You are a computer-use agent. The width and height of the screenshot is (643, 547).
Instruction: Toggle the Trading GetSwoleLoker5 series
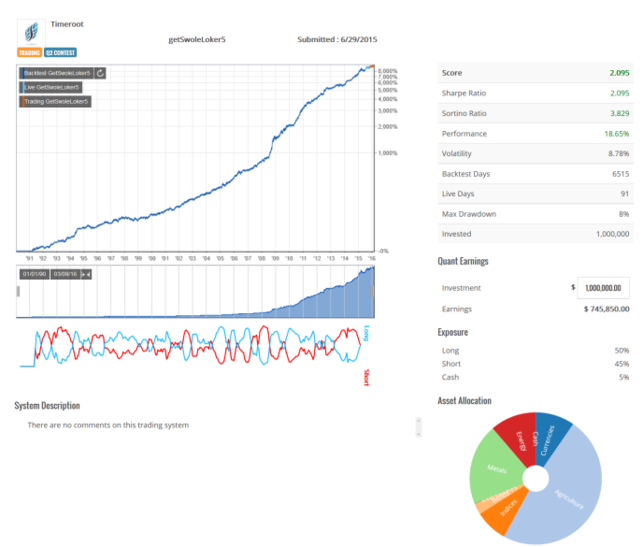(55, 101)
